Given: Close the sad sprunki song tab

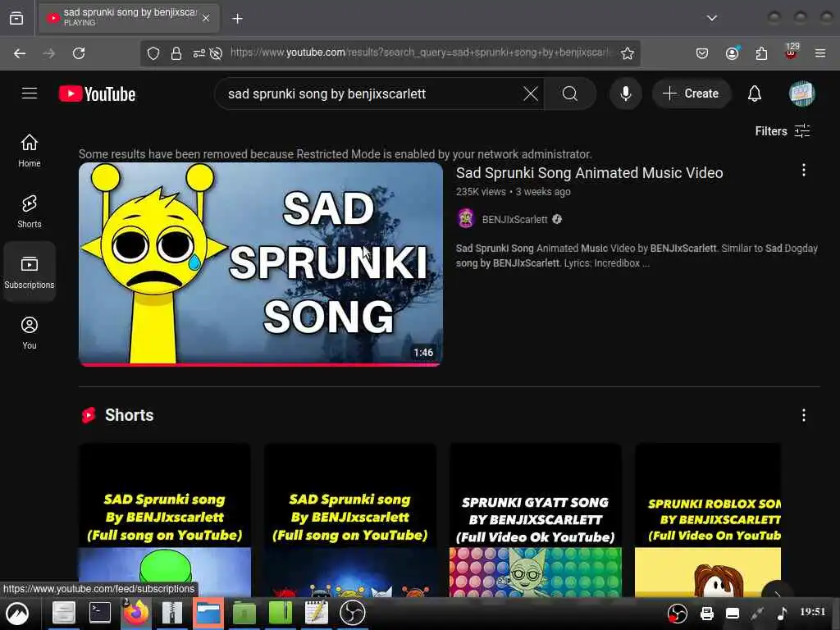Looking at the screenshot, I should pyautogui.click(x=206, y=18).
